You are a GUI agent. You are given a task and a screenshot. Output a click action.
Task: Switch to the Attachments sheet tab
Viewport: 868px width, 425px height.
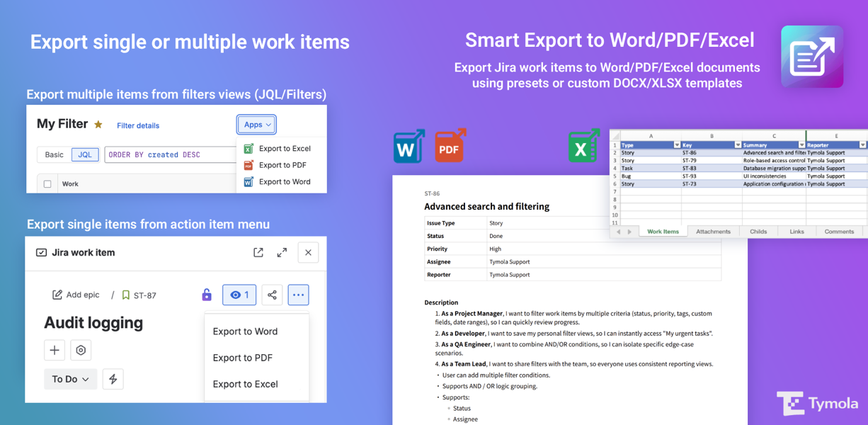pos(713,232)
